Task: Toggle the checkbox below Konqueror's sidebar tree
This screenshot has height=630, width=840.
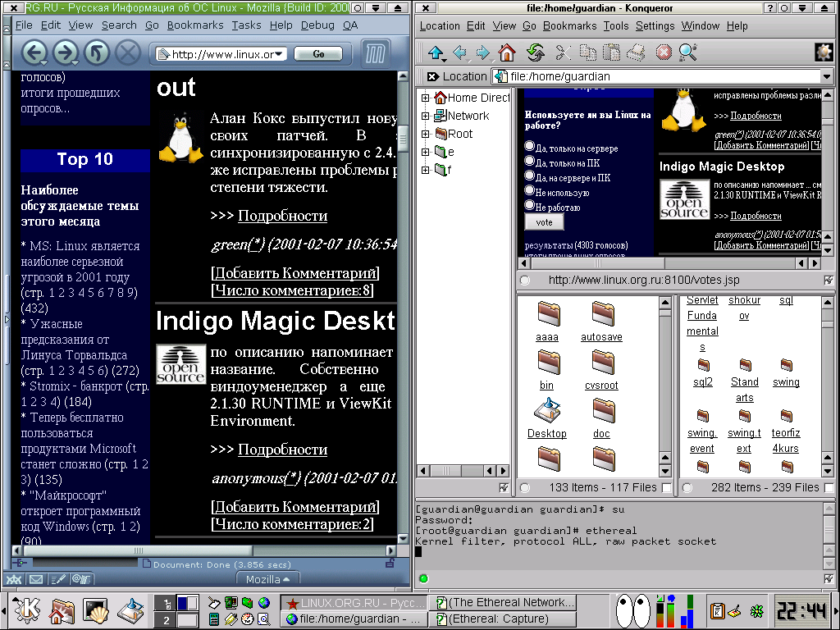Action: [504, 487]
